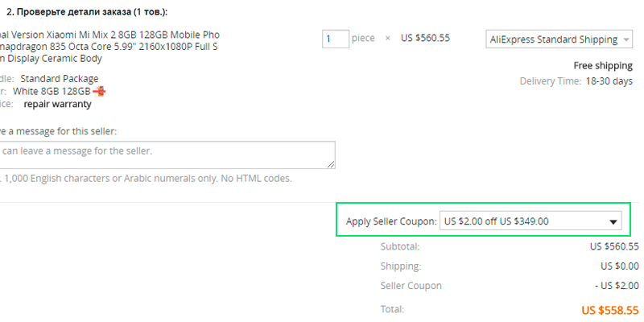This screenshot has height=322, width=644.
Task: Open the Apply Seller Coupon dropdown
Action: 530,221
